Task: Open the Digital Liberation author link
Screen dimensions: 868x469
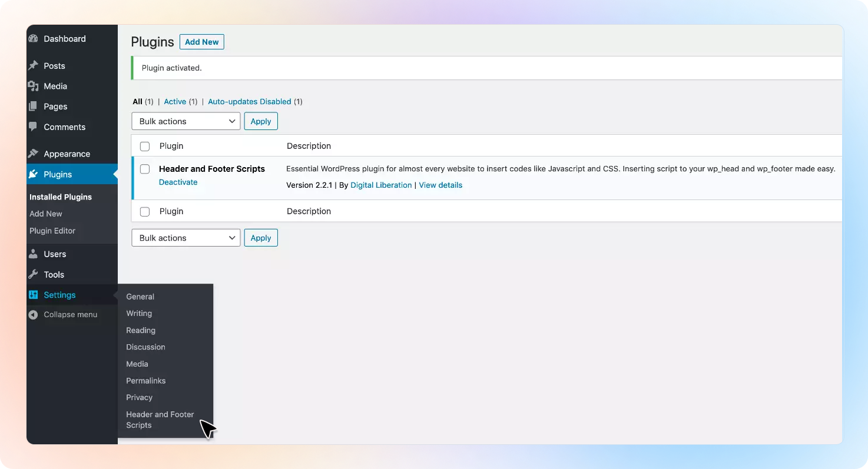Action: point(381,185)
